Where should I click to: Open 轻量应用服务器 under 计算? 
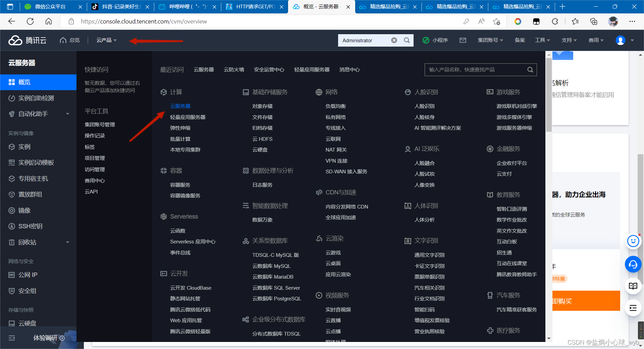pyautogui.click(x=188, y=117)
